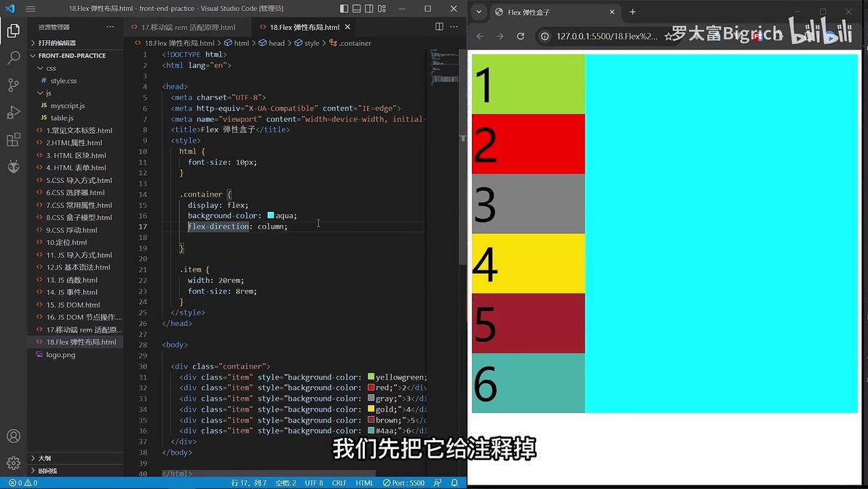
Task: Change language mode HTML in status bar
Action: click(x=364, y=483)
